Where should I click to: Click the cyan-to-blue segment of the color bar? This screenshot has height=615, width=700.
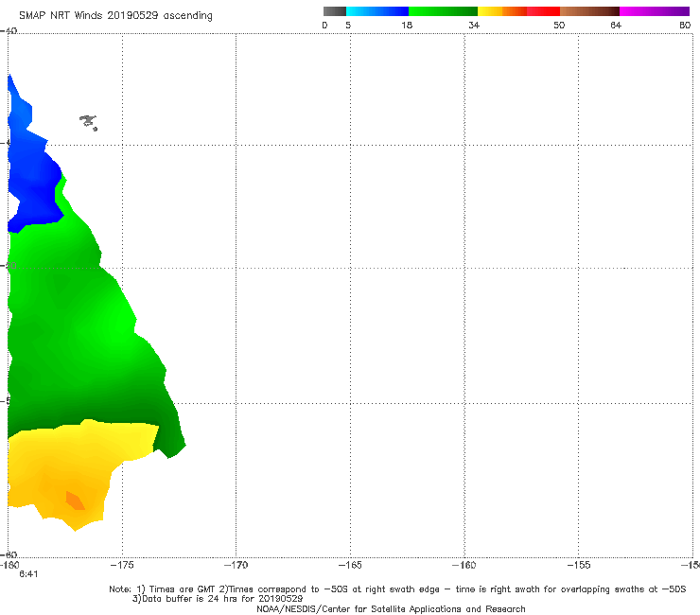(x=377, y=11)
